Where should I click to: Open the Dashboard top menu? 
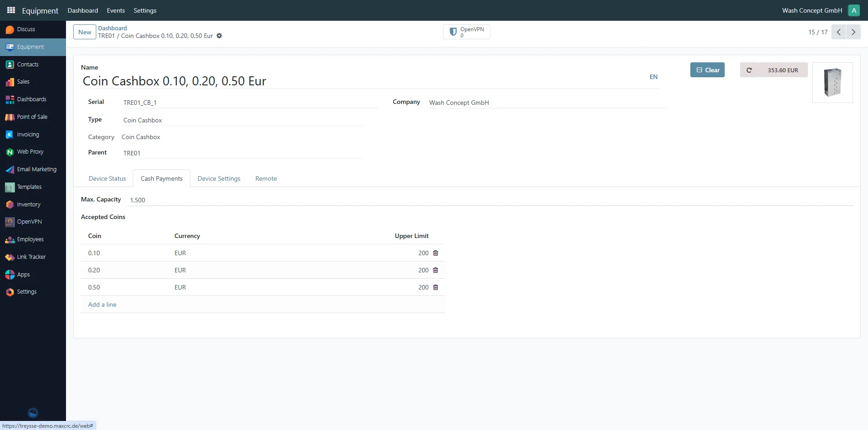pos(83,10)
